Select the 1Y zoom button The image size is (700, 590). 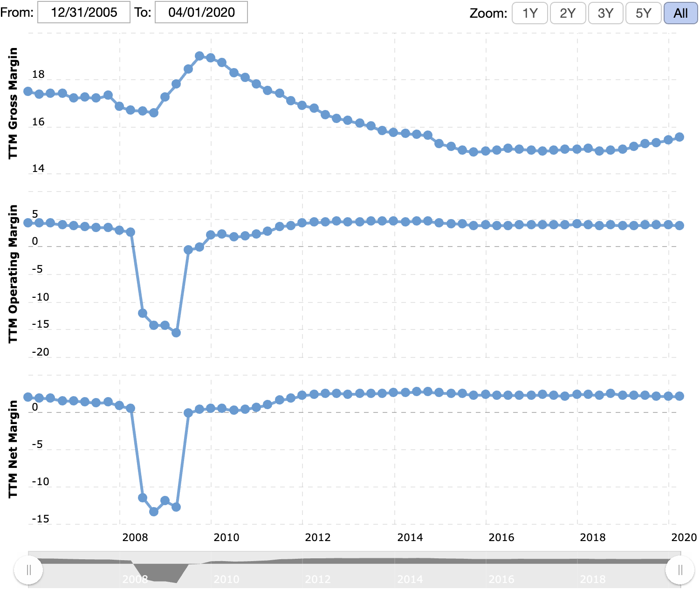click(529, 13)
